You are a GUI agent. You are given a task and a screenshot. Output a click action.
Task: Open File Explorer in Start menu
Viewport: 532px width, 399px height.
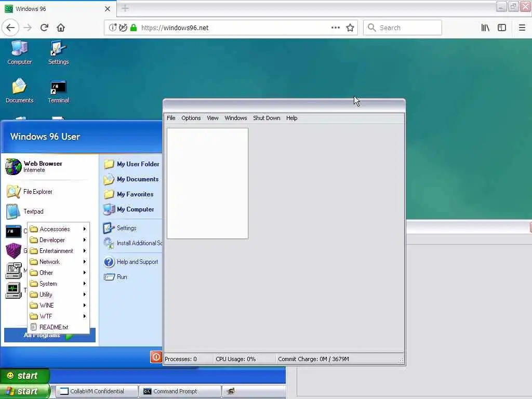(30, 192)
